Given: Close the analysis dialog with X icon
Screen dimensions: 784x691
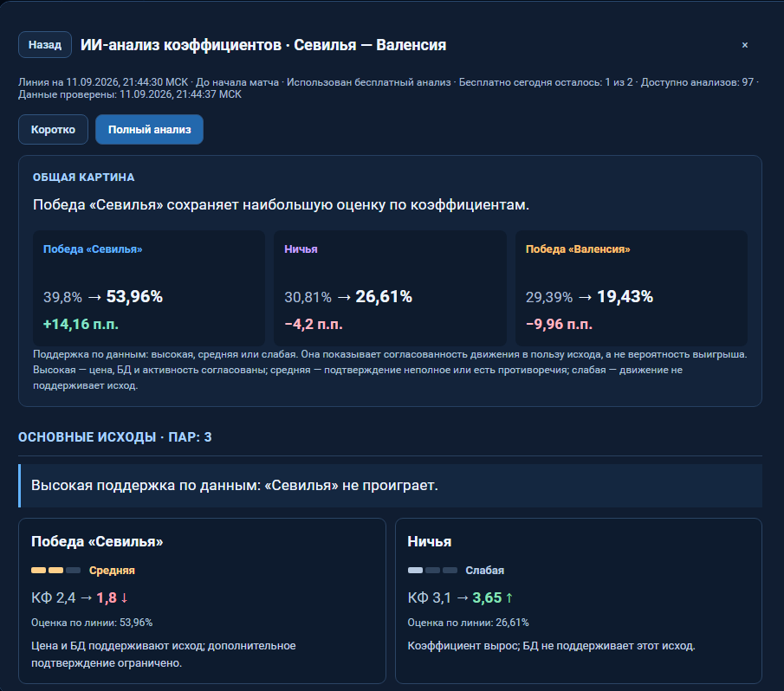Looking at the screenshot, I should click(744, 45).
